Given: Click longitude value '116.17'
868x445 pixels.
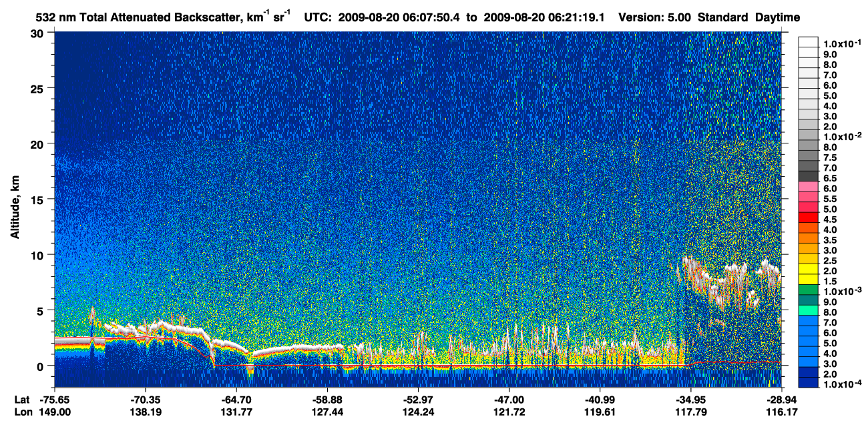Looking at the screenshot, I should pyautogui.click(x=781, y=412).
